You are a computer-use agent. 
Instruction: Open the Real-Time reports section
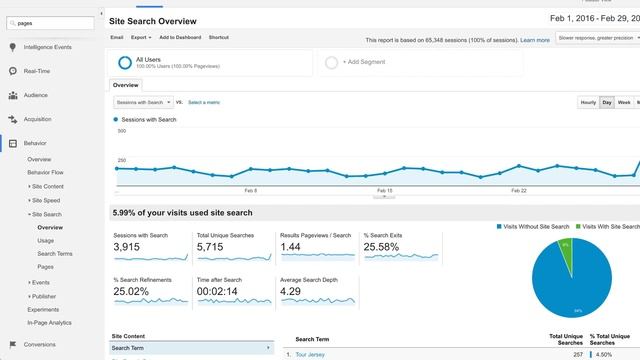tap(37, 71)
